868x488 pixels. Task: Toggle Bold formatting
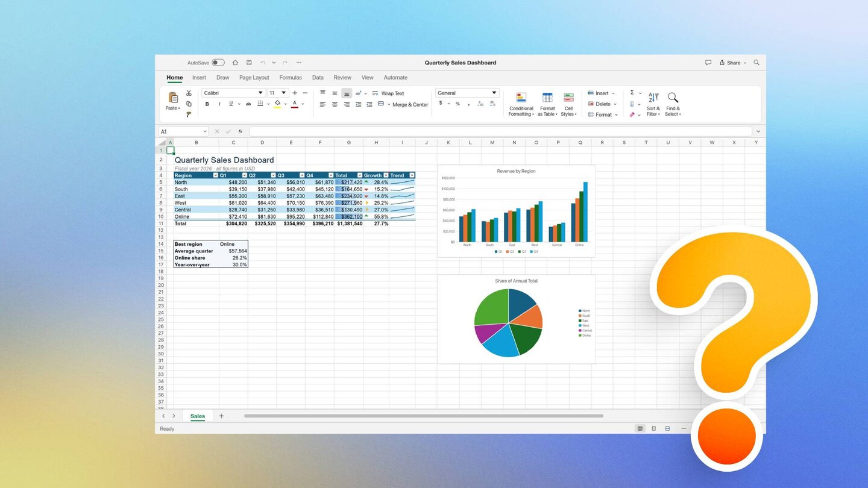(x=207, y=104)
